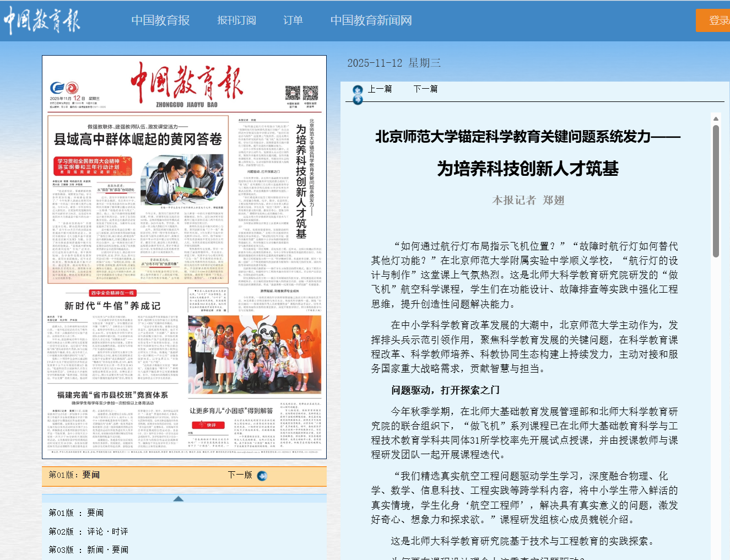Image resolution: width=730 pixels, height=560 pixels.
Task: Click the left QR code on the newspaper masthead
Action: point(293,93)
